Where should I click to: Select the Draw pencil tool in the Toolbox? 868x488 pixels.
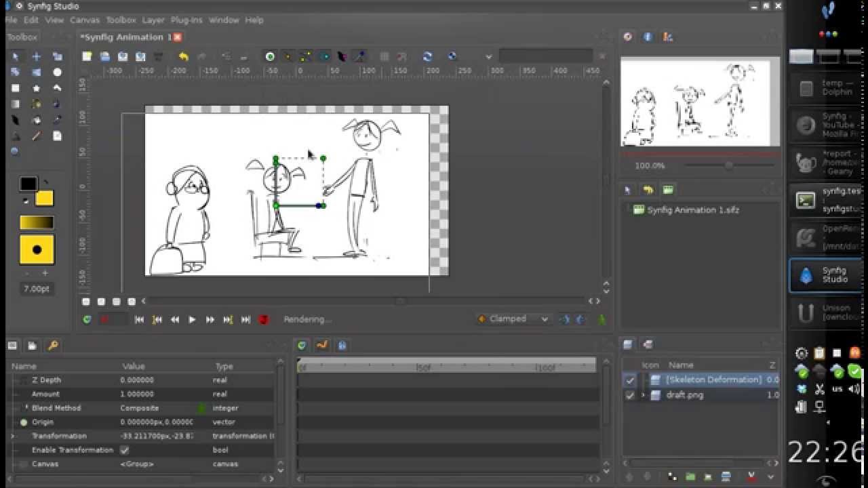[x=37, y=136]
